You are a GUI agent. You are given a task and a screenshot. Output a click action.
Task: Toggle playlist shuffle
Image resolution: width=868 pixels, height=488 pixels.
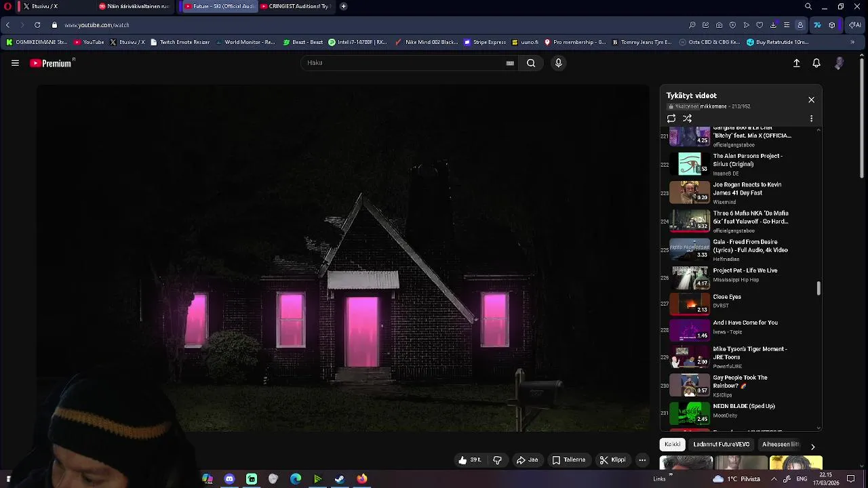[x=687, y=119]
